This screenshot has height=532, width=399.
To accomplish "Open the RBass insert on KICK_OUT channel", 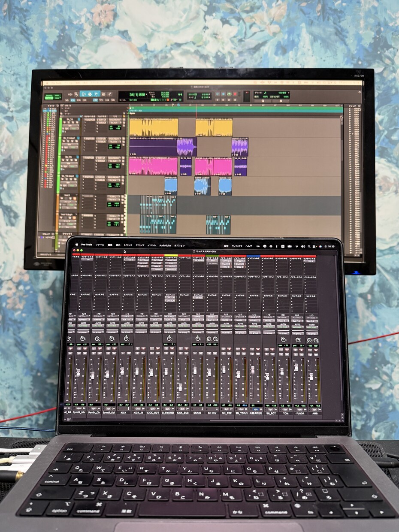I will pyautogui.click(x=157, y=269).
